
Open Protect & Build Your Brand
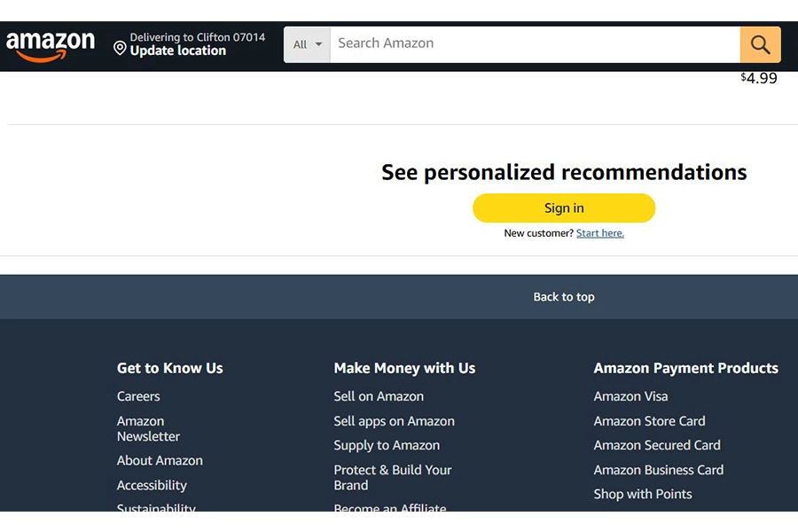click(x=393, y=478)
